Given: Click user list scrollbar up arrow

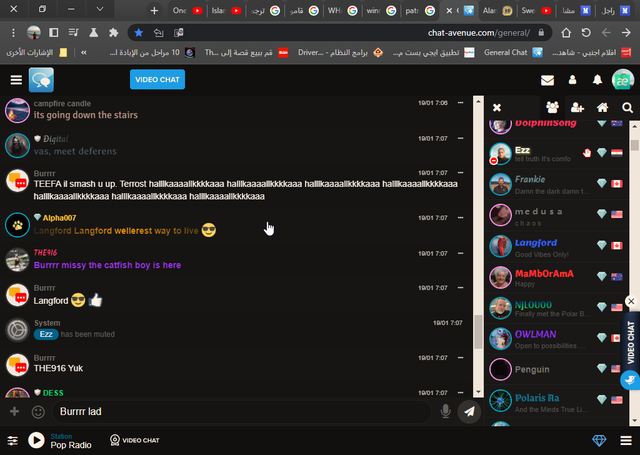Looking at the screenshot, I should pos(634,127).
